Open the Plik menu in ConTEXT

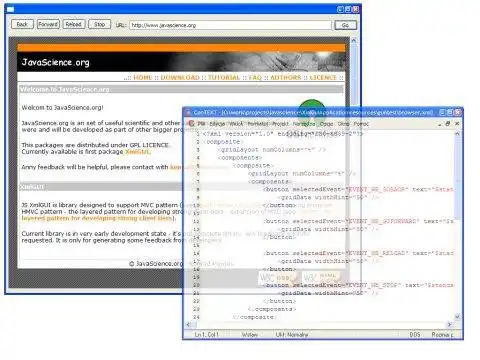tap(201, 124)
